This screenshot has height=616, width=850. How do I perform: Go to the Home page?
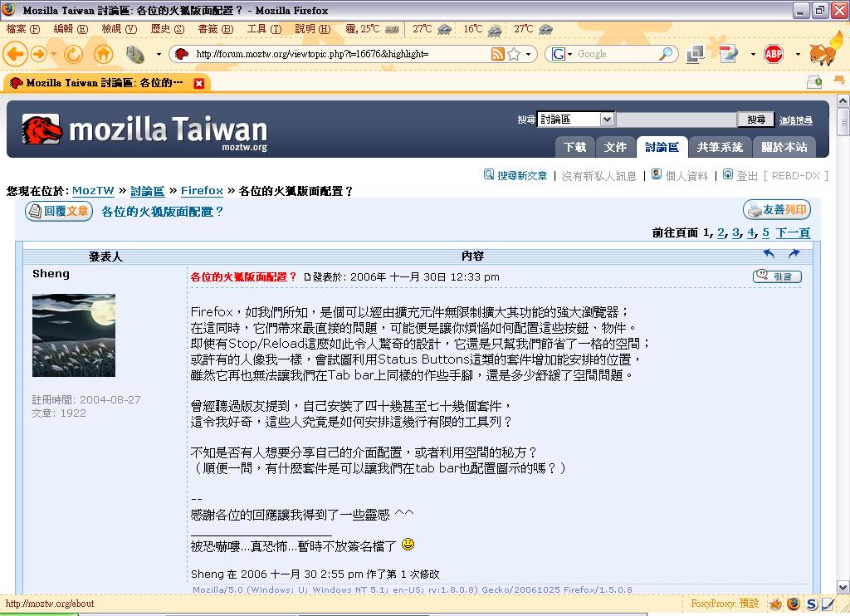[x=104, y=54]
